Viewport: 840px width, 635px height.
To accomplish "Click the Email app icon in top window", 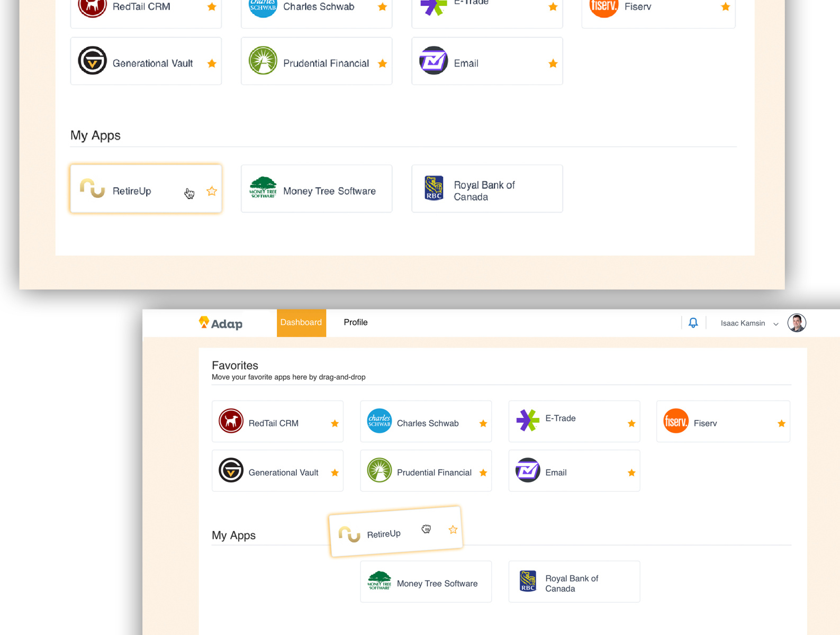I will [x=433, y=60].
